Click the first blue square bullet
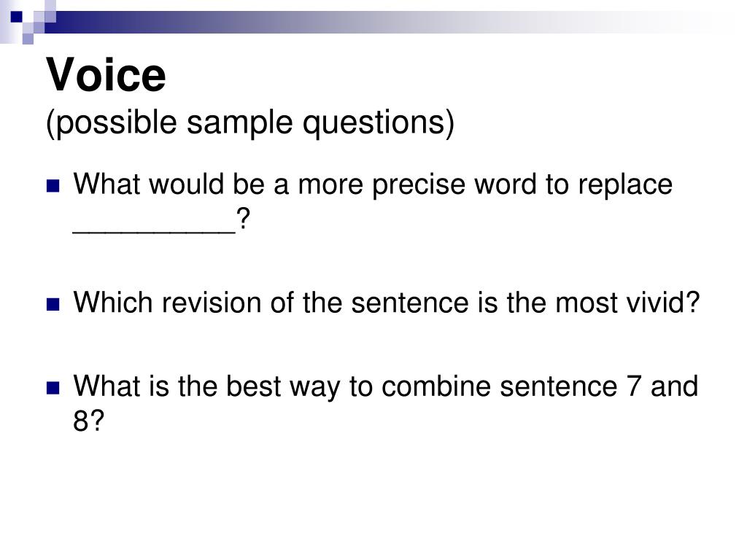 pyautogui.click(x=53, y=186)
